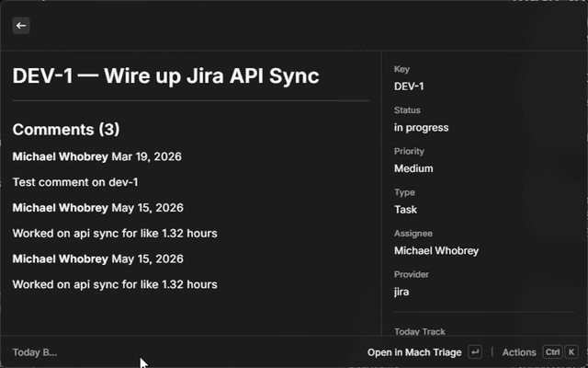Click the Enter key icon beside Open in Mach Triage
588x368 pixels.
pos(475,352)
